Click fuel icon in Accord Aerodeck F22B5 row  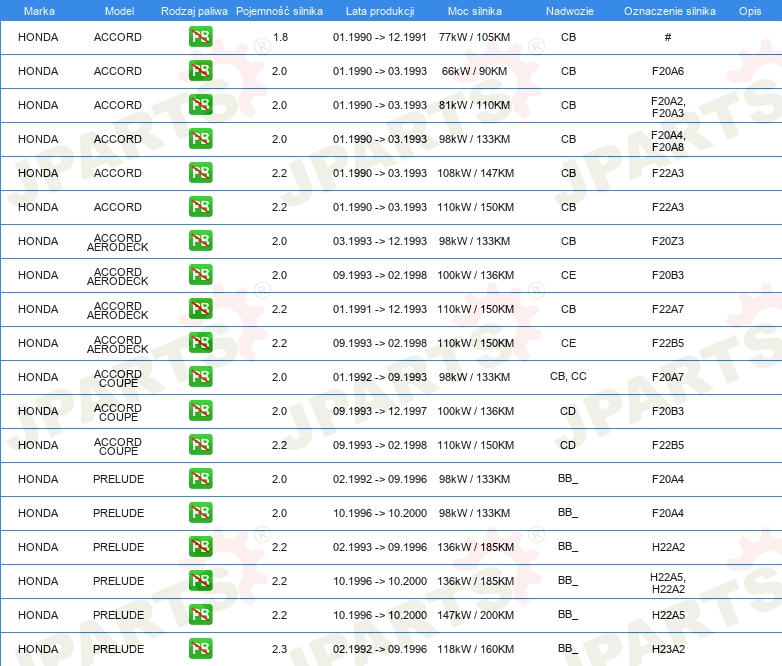[x=200, y=343]
